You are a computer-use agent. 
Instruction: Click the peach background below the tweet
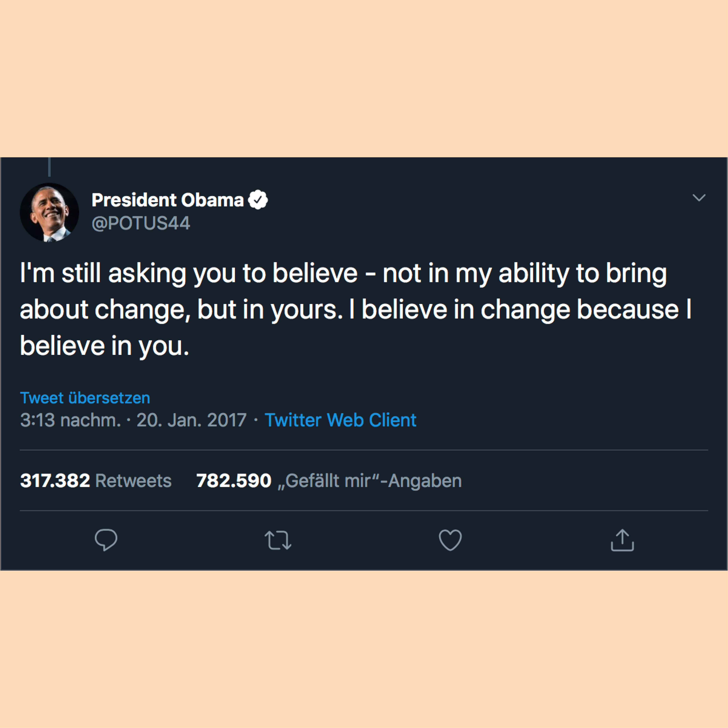point(364,649)
